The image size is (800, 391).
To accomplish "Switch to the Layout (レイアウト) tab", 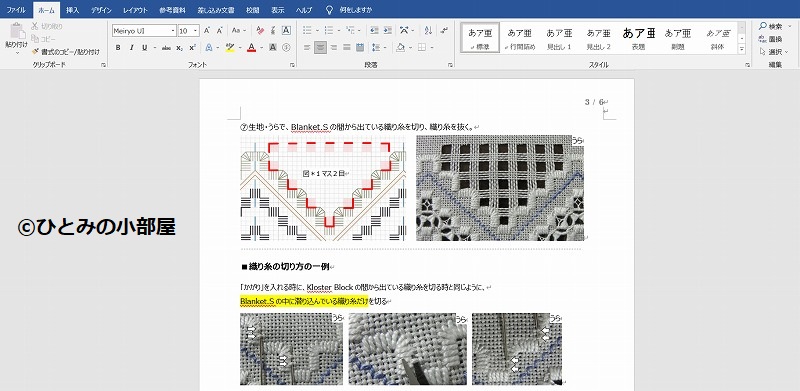I will tap(135, 10).
